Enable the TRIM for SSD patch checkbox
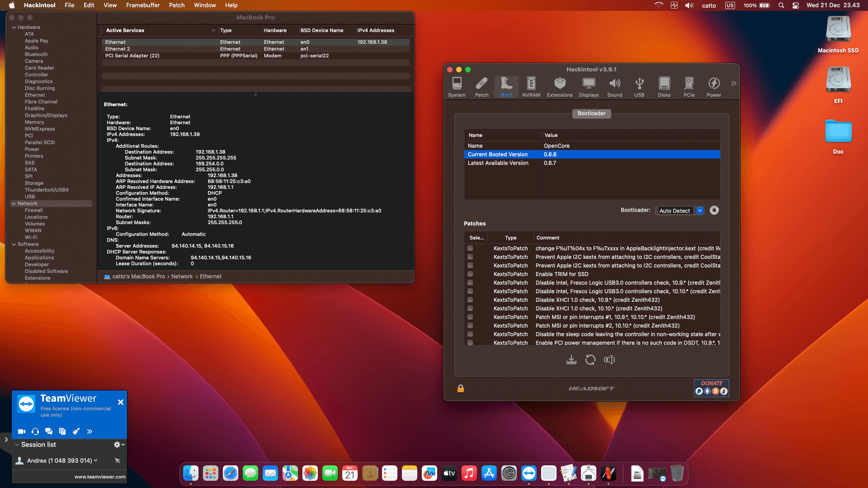Screen dimensions: 868x488 pos(470,274)
